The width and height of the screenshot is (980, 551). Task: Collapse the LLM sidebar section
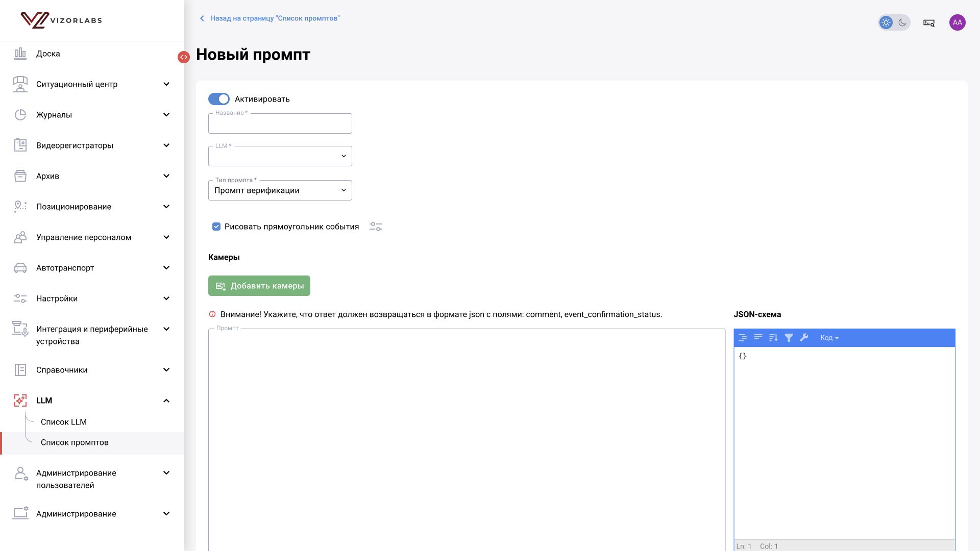pyautogui.click(x=166, y=400)
